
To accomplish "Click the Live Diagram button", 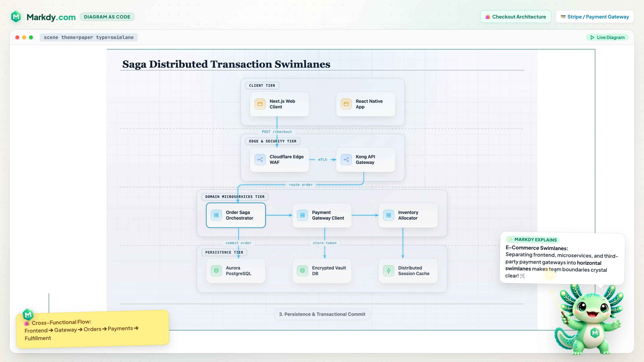I will pyautogui.click(x=607, y=37).
